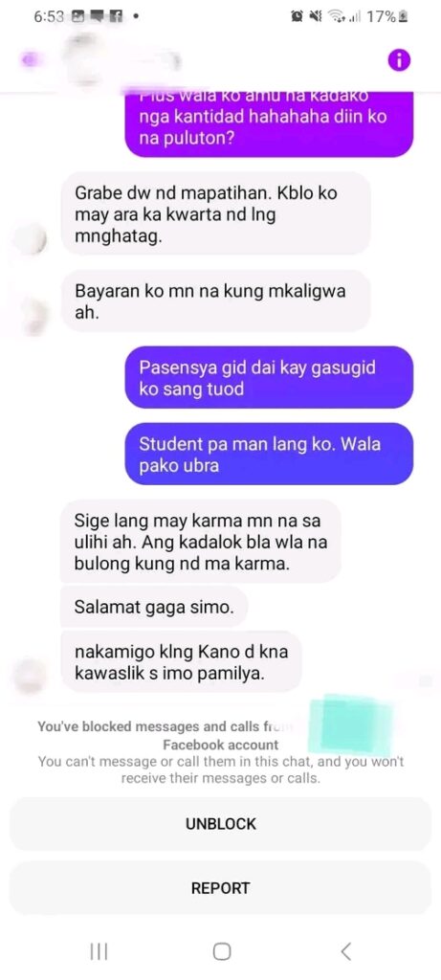
Task: Tap the UNBLOCK button
Action: tap(220, 824)
